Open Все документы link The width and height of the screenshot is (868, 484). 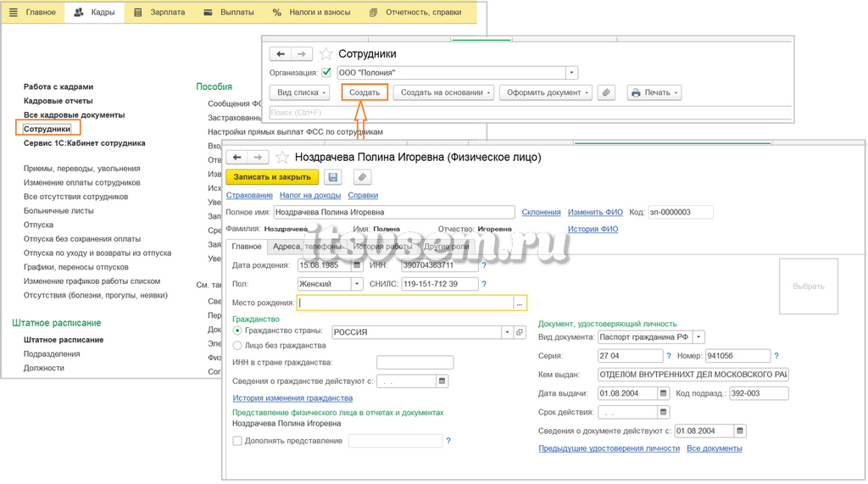[714, 448]
